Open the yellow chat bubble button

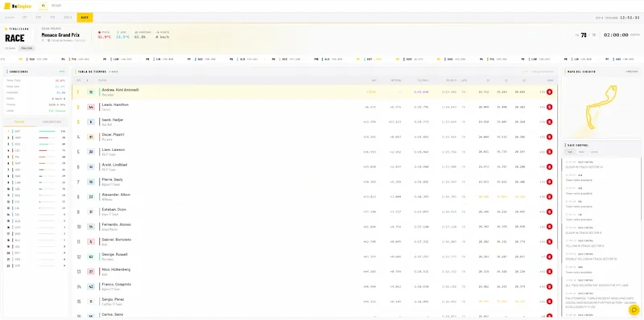point(634,310)
